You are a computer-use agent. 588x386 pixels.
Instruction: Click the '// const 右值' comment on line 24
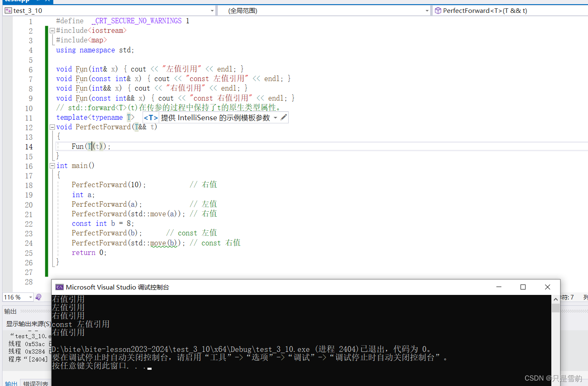click(215, 243)
